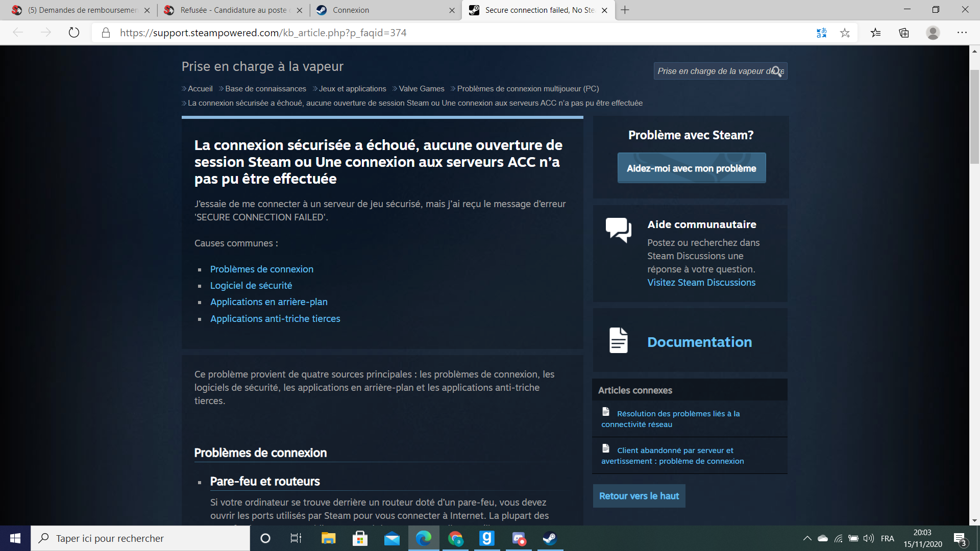The height and width of the screenshot is (551, 980).
Task: Click the Documentation page icon
Action: click(x=619, y=340)
